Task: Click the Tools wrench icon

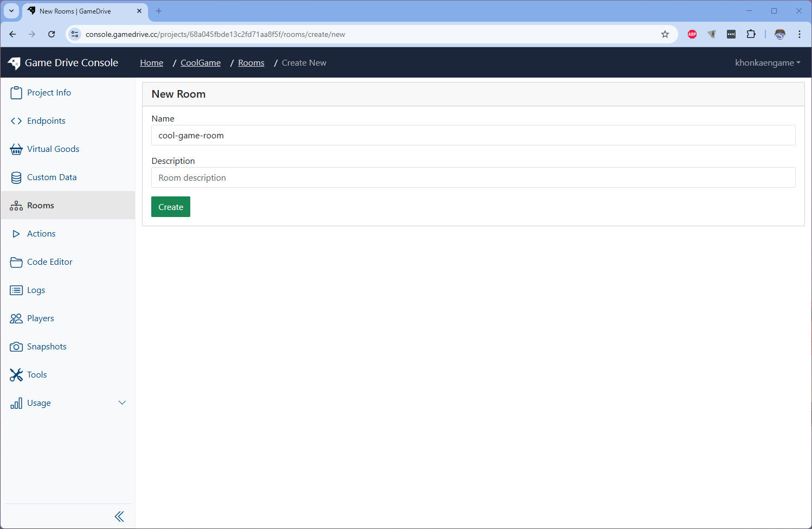Action: point(16,375)
